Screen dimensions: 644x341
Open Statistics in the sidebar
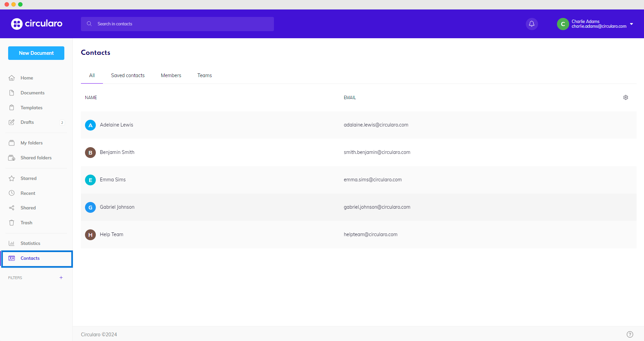pyautogui.click(x=30, y=243)
